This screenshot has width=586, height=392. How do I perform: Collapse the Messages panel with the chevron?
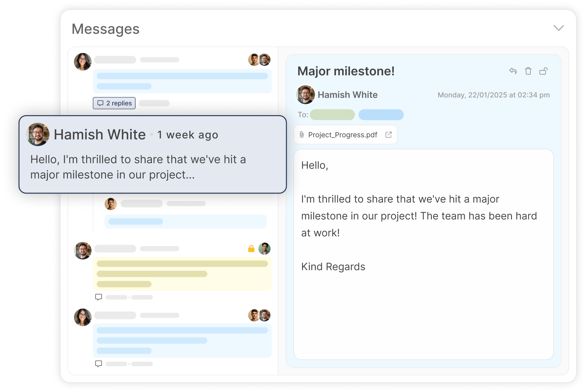pos(559,28)
